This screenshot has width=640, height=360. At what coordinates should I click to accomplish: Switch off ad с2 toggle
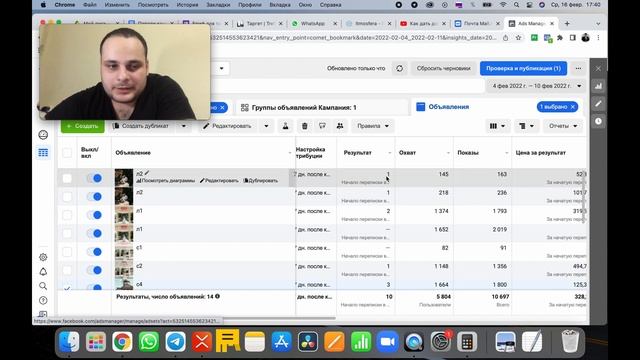94,270
